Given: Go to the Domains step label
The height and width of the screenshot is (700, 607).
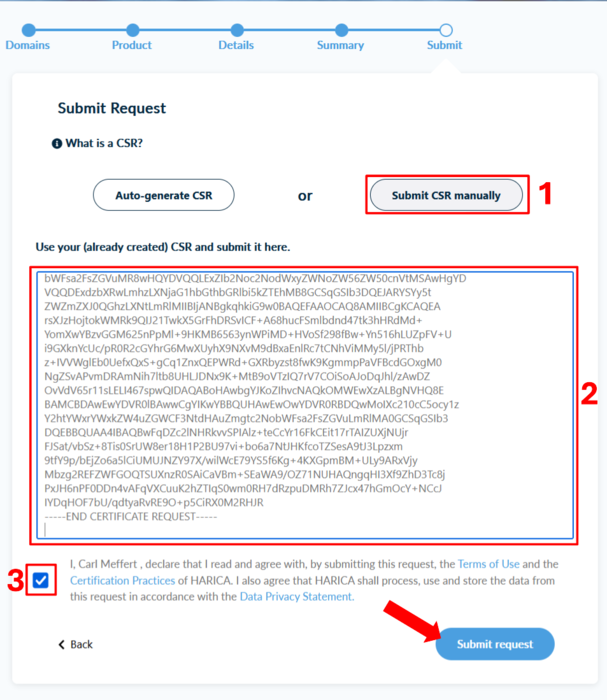Looking at the screenshot, I should click(28, 45).
